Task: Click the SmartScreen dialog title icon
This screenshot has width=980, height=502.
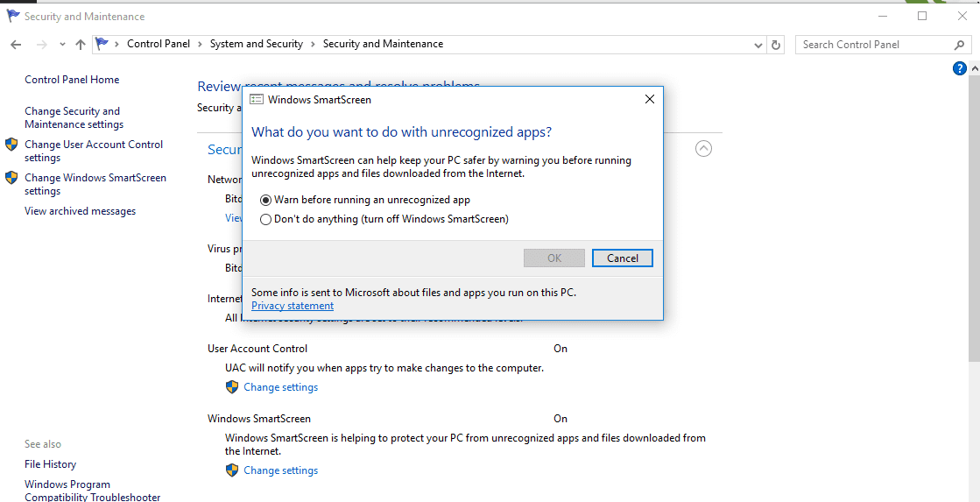Action: tap(257, 99)
